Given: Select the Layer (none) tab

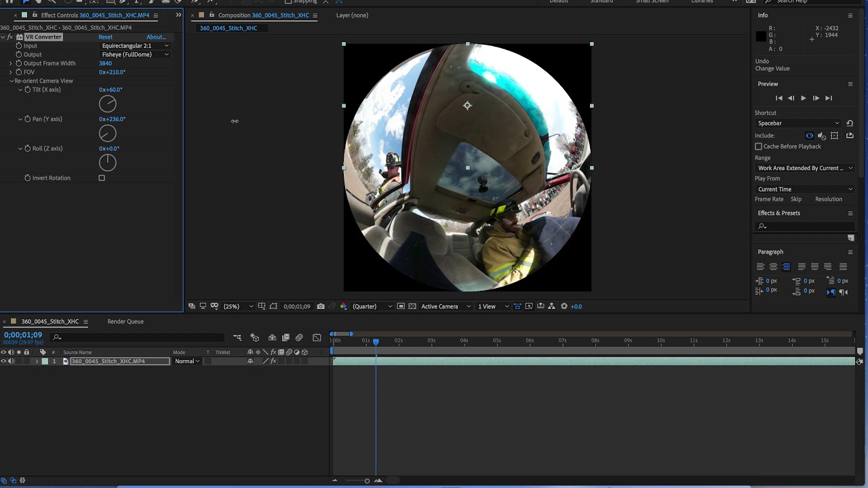Looking at the screenshot, I should pyautogui.click(x=352, y=15).
